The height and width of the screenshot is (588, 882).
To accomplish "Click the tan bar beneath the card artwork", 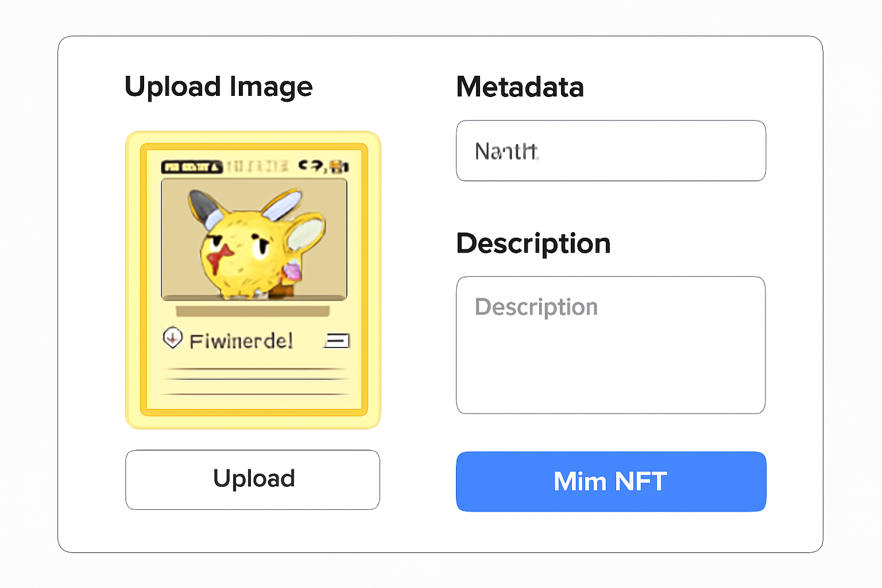I will click(x=253, y=311).
